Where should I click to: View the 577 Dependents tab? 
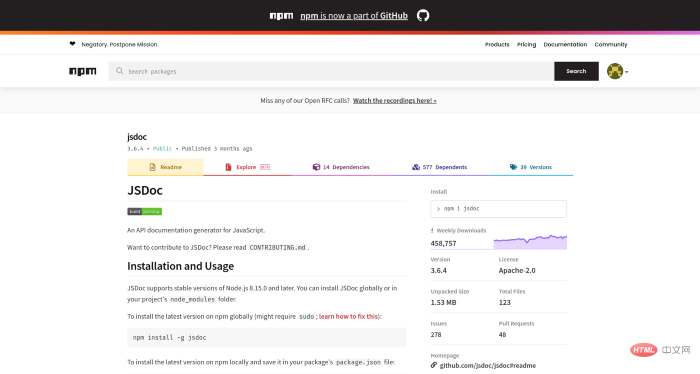pyautogui.click(x=439, y=167)
